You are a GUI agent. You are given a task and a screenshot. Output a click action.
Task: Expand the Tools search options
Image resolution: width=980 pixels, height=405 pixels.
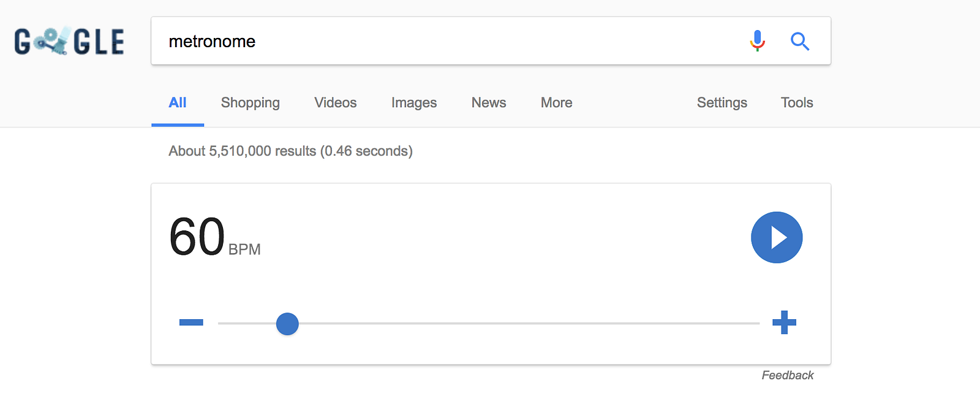(x=797, y=103)
